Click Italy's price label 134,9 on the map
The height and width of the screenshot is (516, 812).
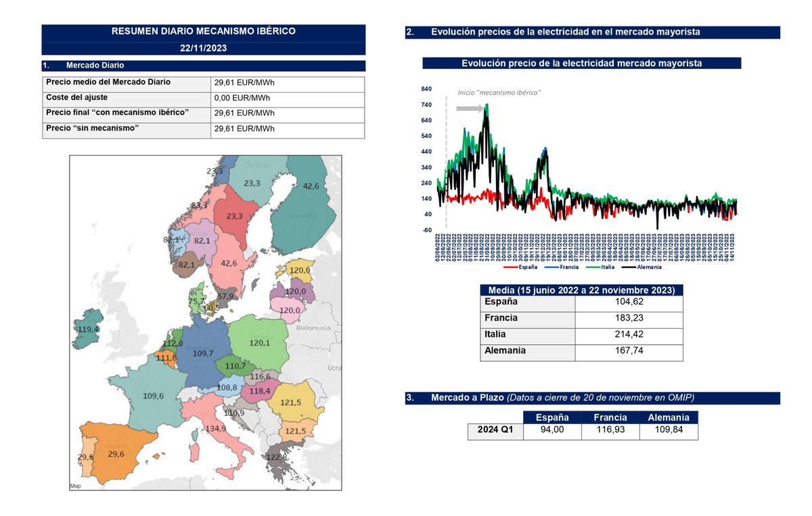pyautogui.click(x=215, y=429)
